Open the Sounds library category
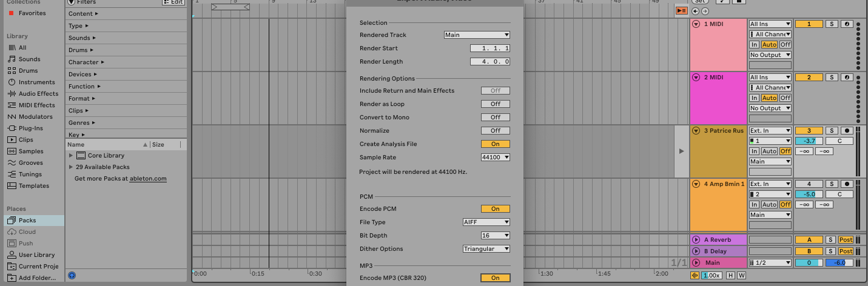The image size is (868, 286). tap(29, 59)
